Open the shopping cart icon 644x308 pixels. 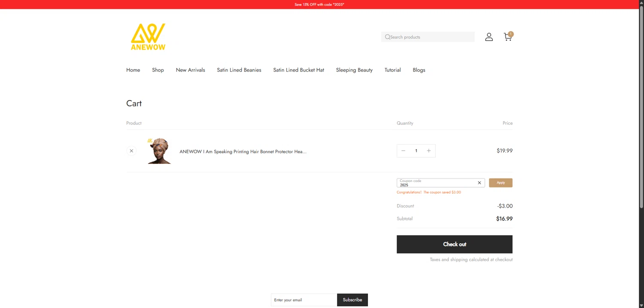(x=508, y=36)
